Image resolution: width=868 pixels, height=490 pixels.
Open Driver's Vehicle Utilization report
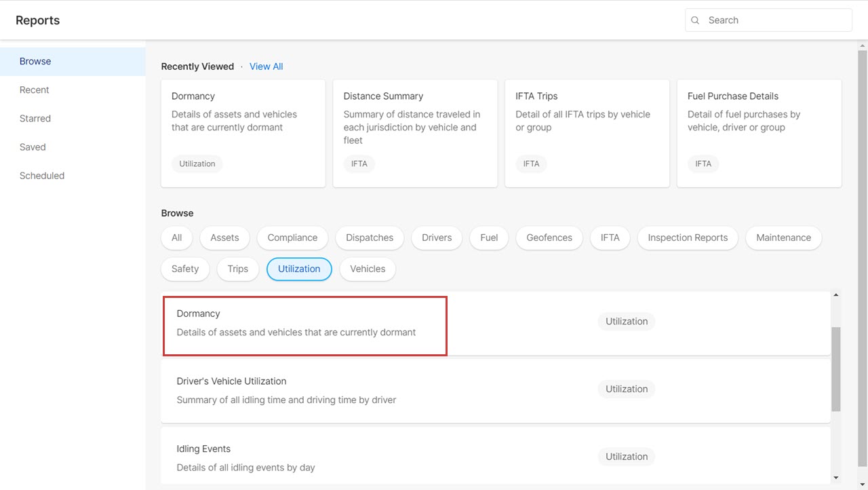[496, 391]
